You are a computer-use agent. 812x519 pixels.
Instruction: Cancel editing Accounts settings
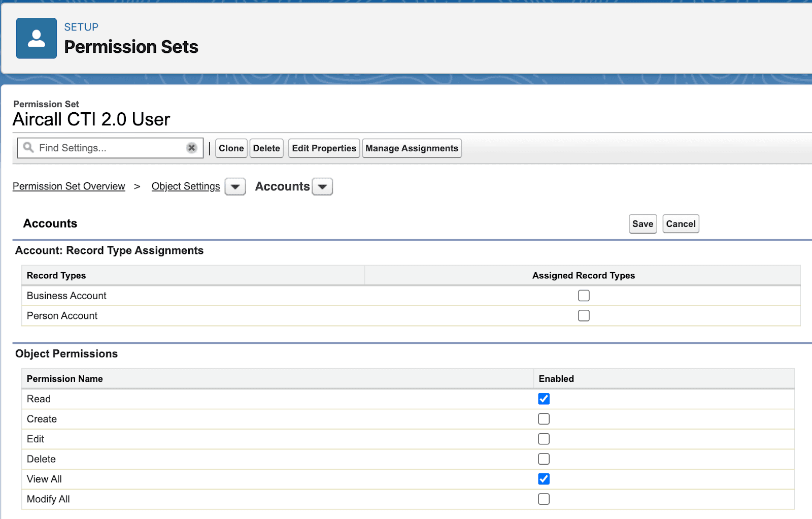(681, 224)
